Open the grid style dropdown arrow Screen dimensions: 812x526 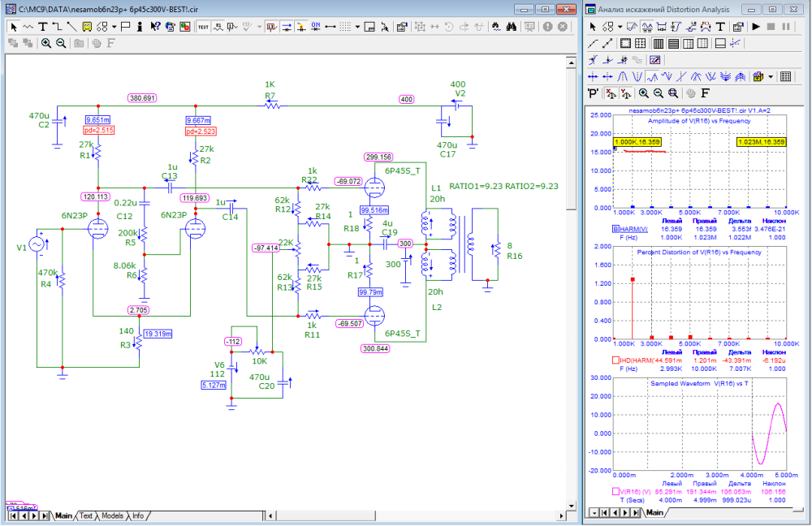[x=357, y=26]
